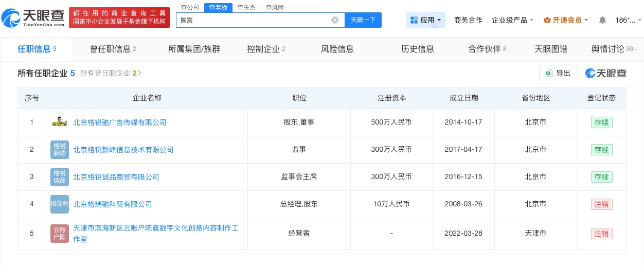Click the 所有任职企业 5 heading
The image size is (644, 265).
coord(46,73)
